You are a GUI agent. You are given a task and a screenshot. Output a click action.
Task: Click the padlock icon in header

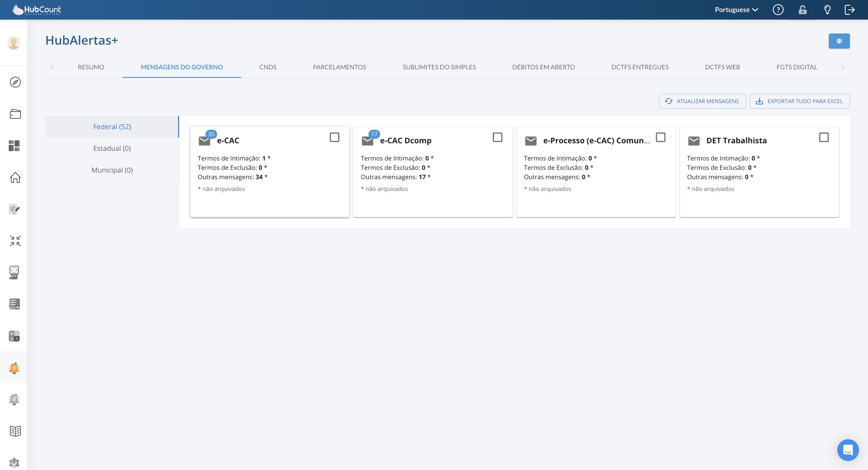point(802,10)
